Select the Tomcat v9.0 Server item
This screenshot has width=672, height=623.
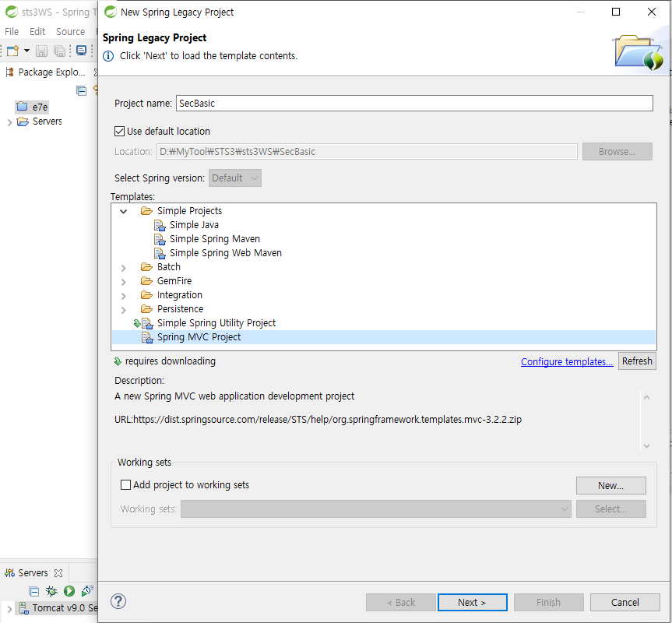tap(57, 608)
